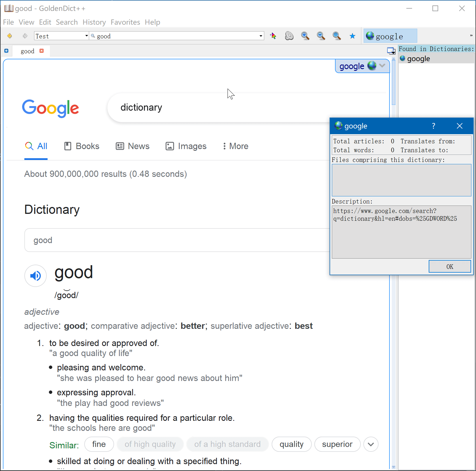The image size is (476, 471).
Task: Open the More results menu
Action: (236, 146)
